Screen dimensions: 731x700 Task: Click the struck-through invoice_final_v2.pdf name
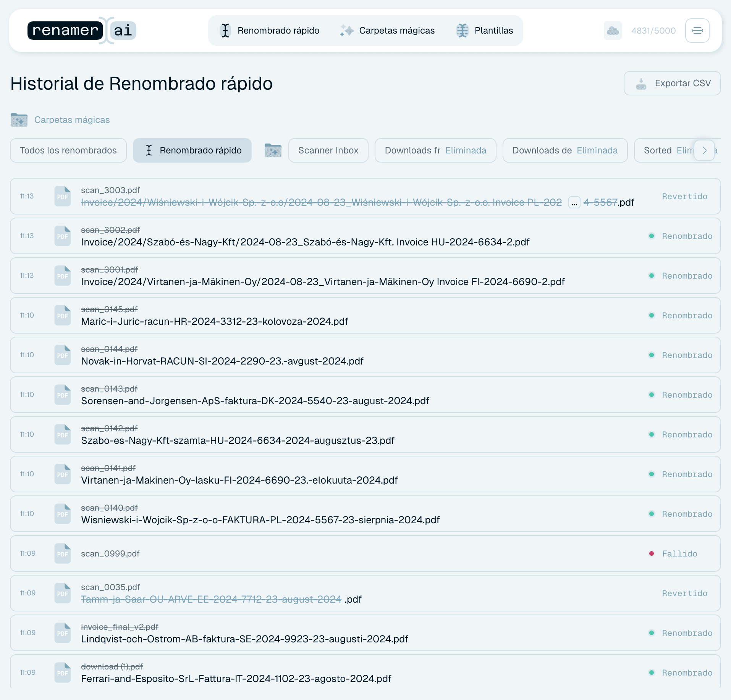[120, 627]
